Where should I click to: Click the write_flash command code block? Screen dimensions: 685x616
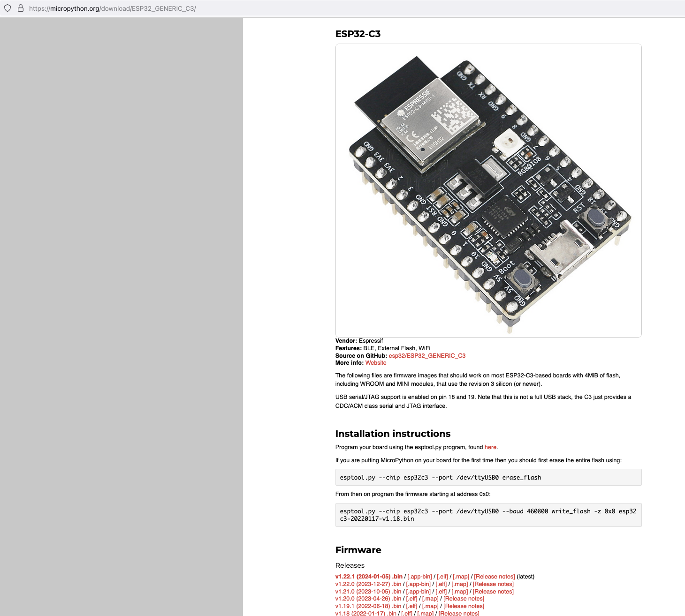tap(488, 515)
